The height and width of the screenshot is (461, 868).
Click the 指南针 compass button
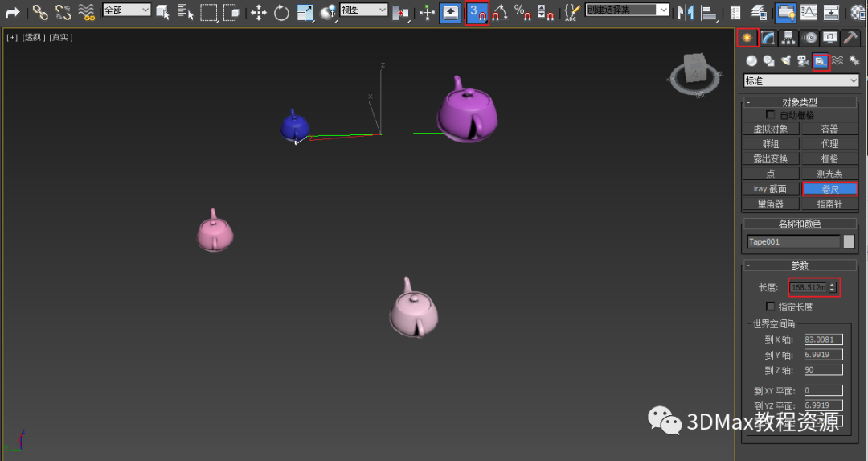point(829,204)
